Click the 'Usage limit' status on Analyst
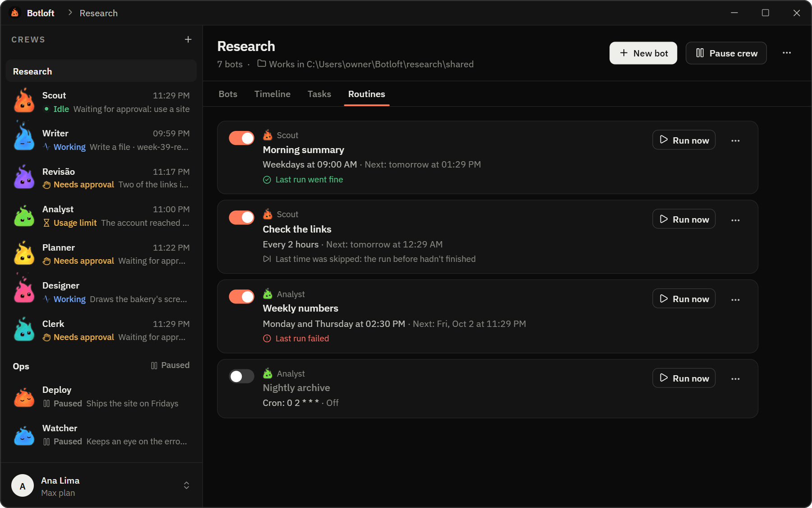The height and width of the screenshot is (508, 812). pos(70,223)
